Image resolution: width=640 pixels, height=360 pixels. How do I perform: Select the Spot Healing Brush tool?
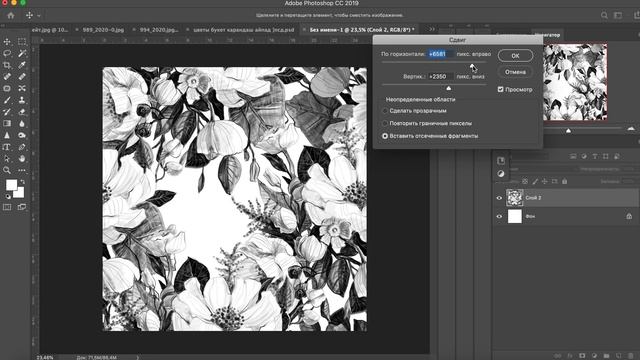[7, 77]
